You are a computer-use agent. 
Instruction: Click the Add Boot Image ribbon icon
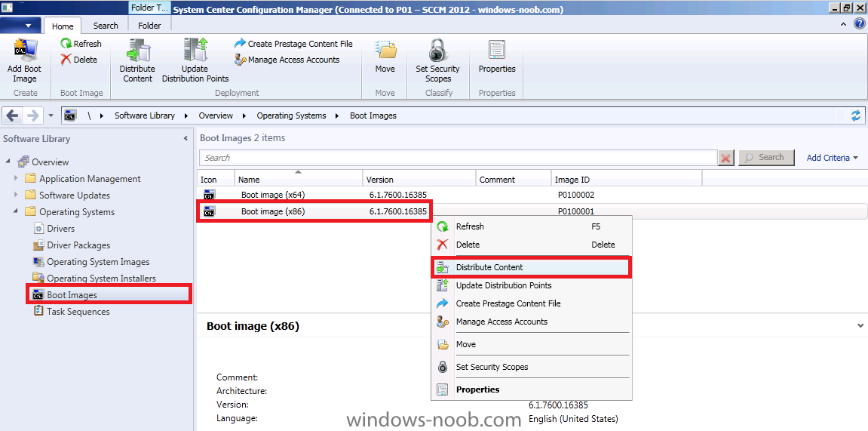(24, 49)
